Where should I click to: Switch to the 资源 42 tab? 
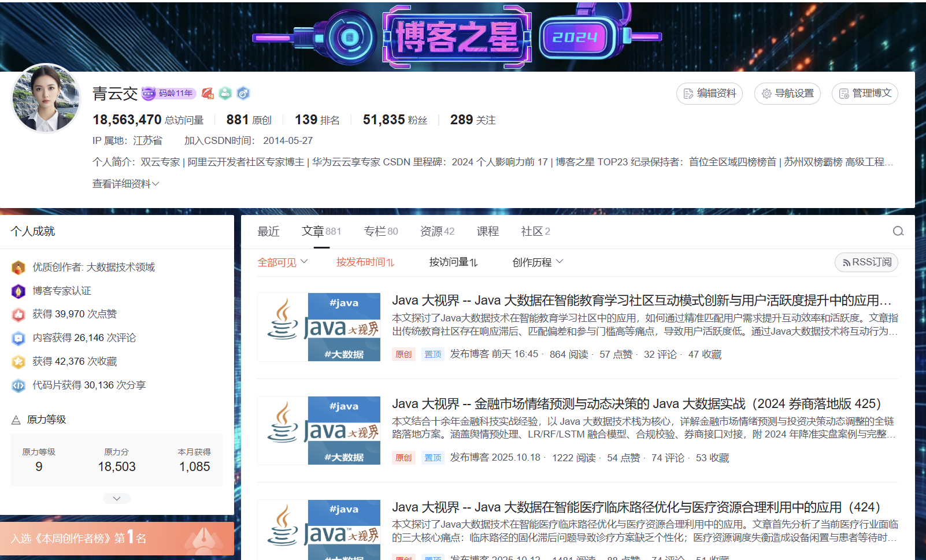point(437,231)
